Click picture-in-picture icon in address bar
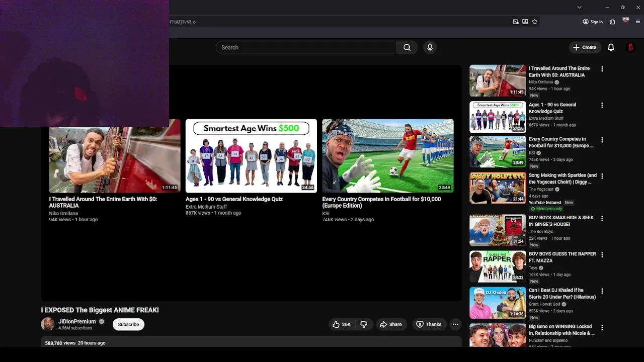This screenshot has height=362, width=644. (516, 22)
